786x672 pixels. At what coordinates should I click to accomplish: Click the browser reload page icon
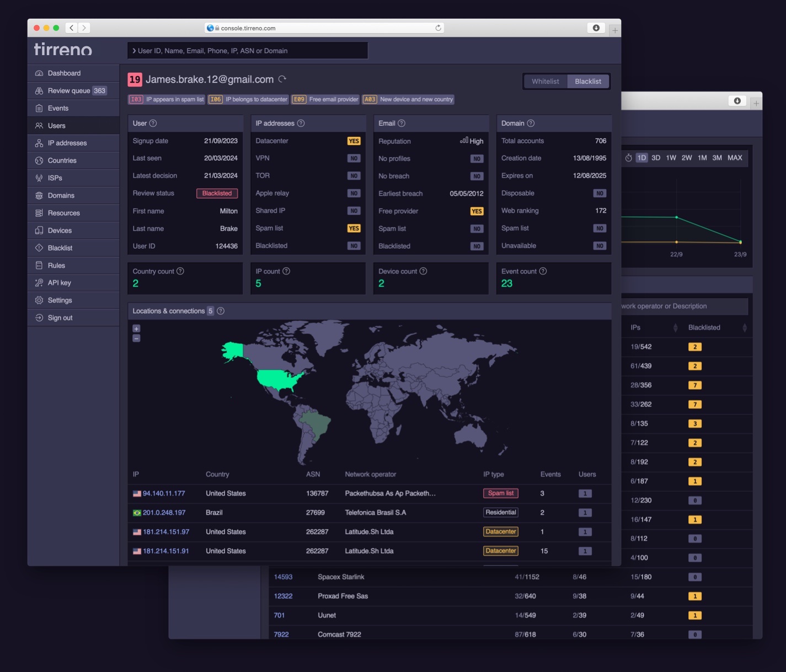438,28
